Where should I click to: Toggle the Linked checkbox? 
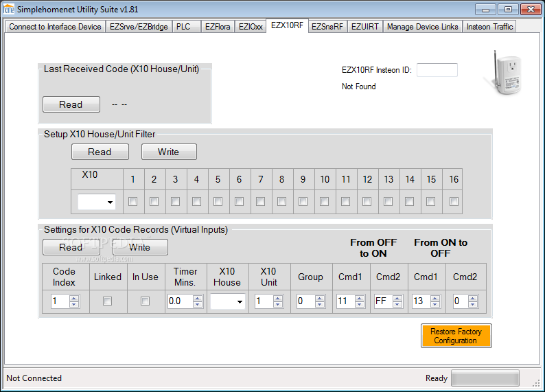coord(107,301)
